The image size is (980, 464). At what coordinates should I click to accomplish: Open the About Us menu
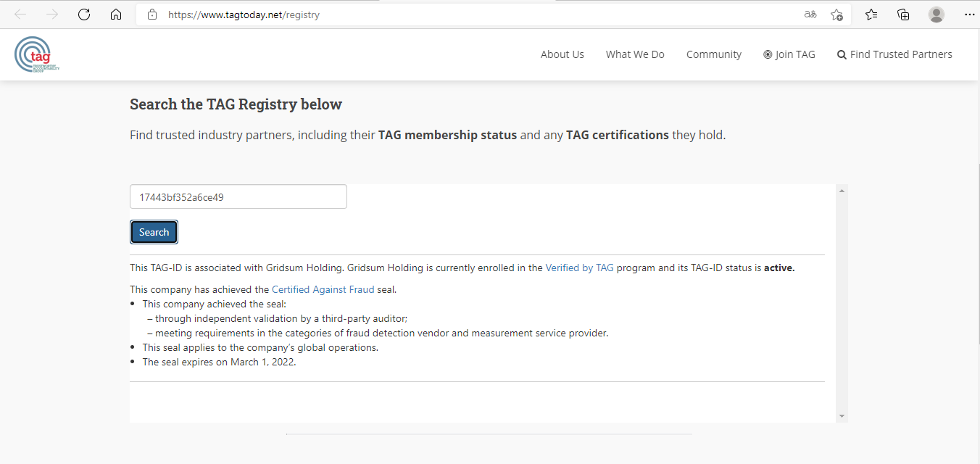pyautogui.click(x=562, y=54)
